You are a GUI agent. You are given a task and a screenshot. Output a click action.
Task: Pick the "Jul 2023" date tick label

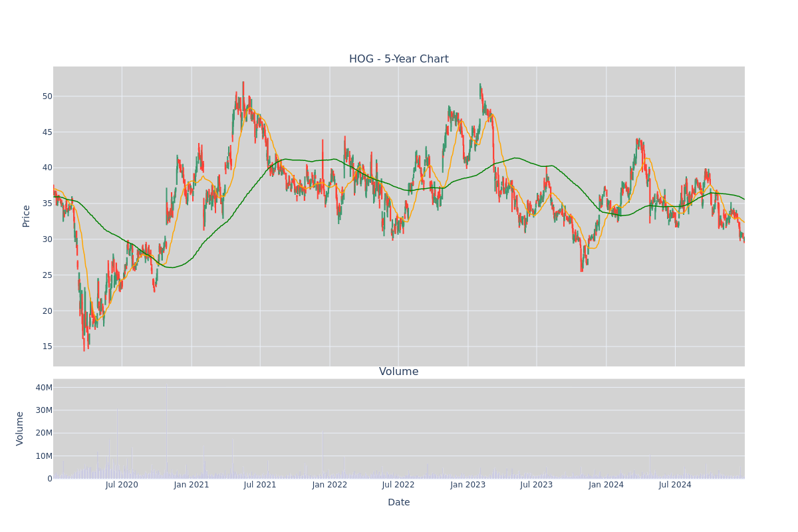point(537,485)
